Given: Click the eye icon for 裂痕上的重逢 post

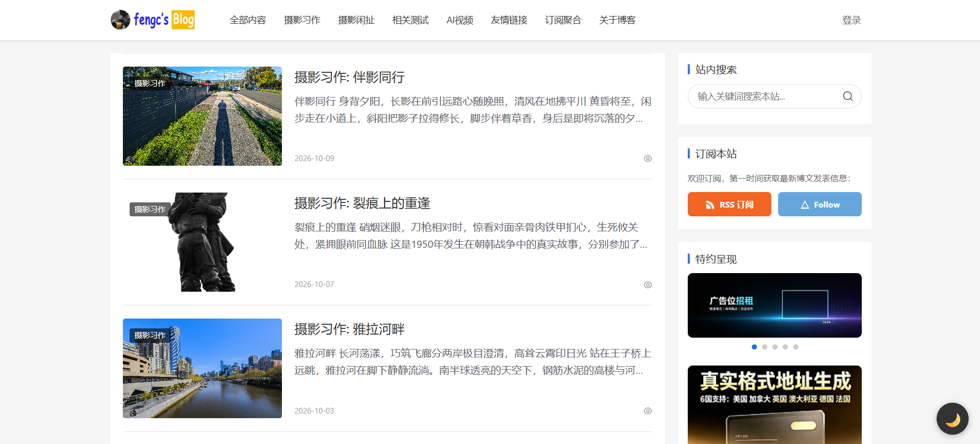Looking at the screenshot, I should click(x=647, y=285).
